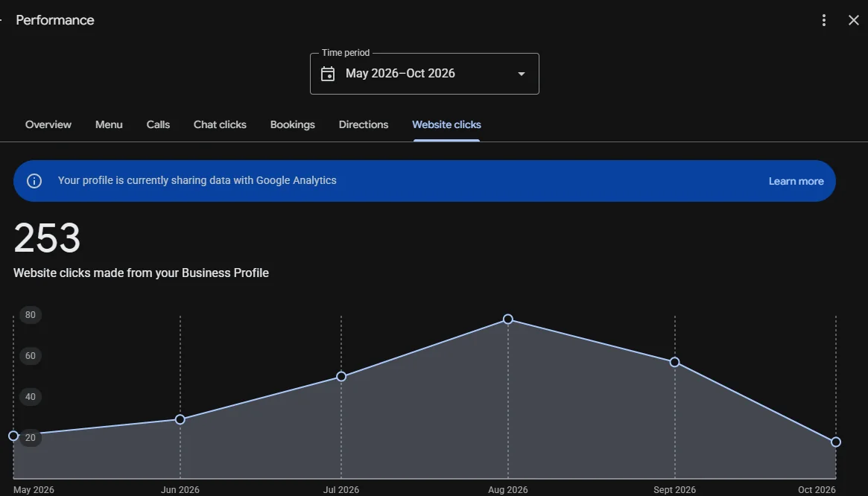Open the Calls tab
Screen dimensions: 868x496
[x=158, y=124]
